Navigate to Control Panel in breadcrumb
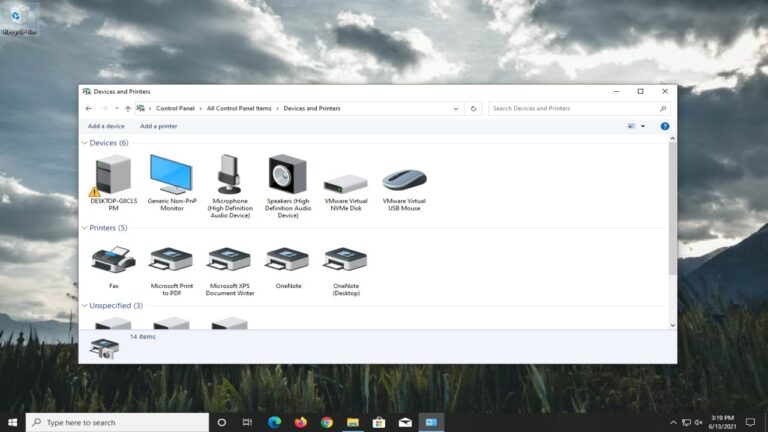 point(175,108)
